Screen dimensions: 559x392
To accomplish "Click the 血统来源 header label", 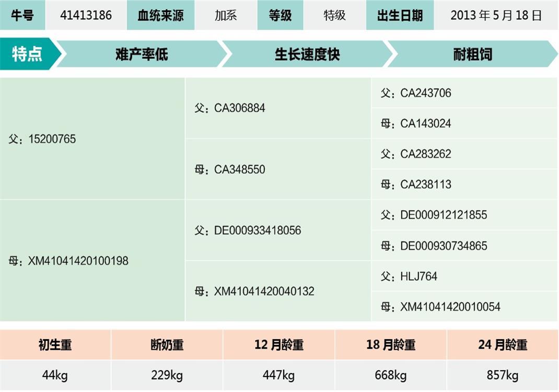I will click(160, 15).
